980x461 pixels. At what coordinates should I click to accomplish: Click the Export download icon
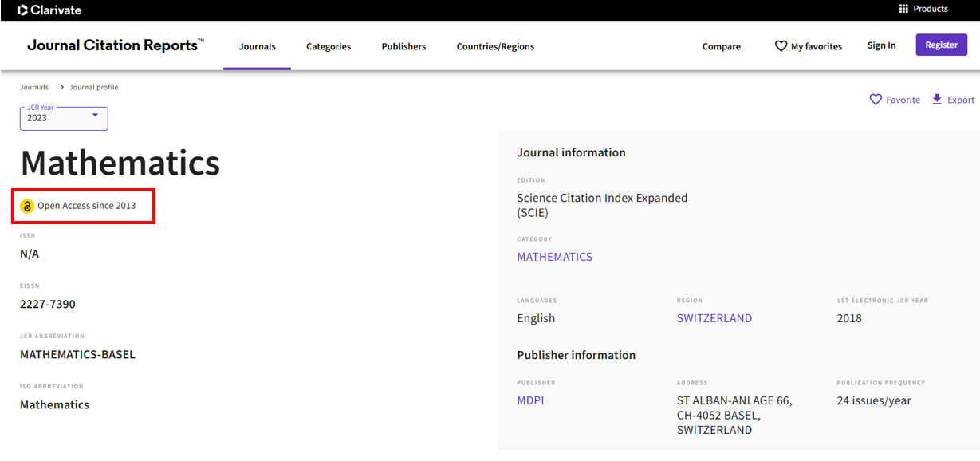[x=937, y=100]
